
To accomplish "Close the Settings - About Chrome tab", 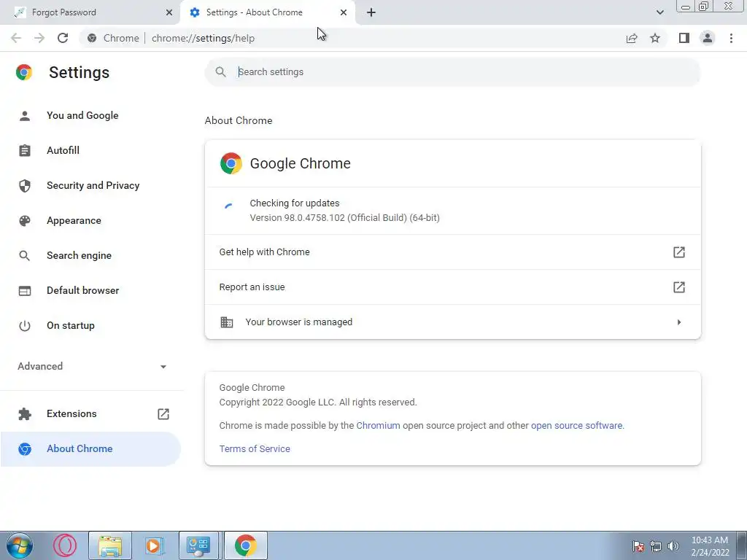I will click(x=344, y=13).
